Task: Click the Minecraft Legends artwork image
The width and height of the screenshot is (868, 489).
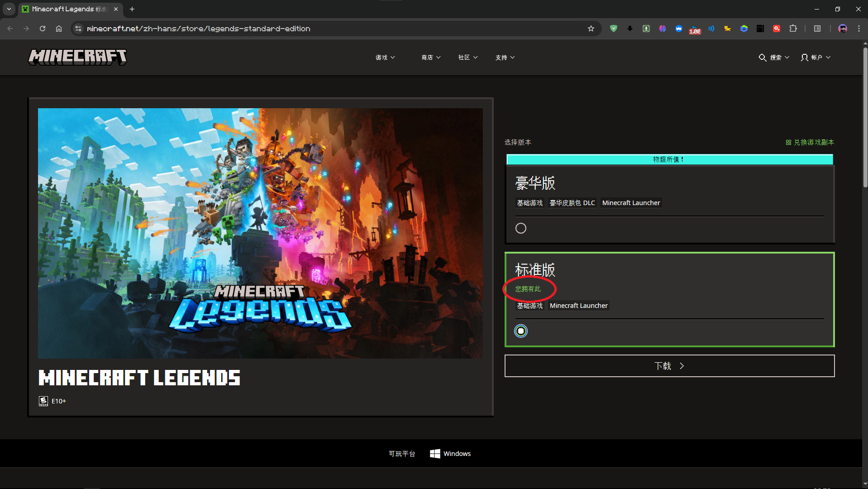Action: 260,233
